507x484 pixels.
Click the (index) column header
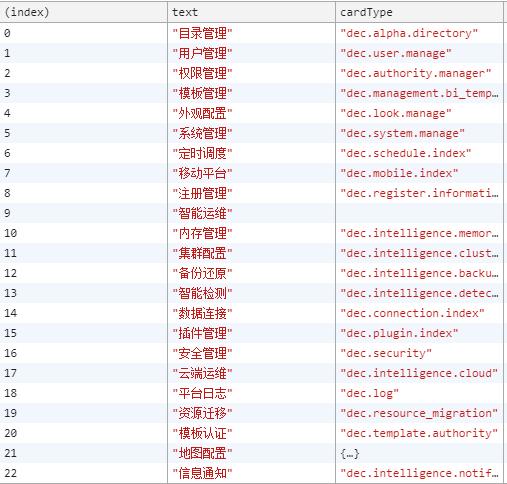tap(83, 12)
